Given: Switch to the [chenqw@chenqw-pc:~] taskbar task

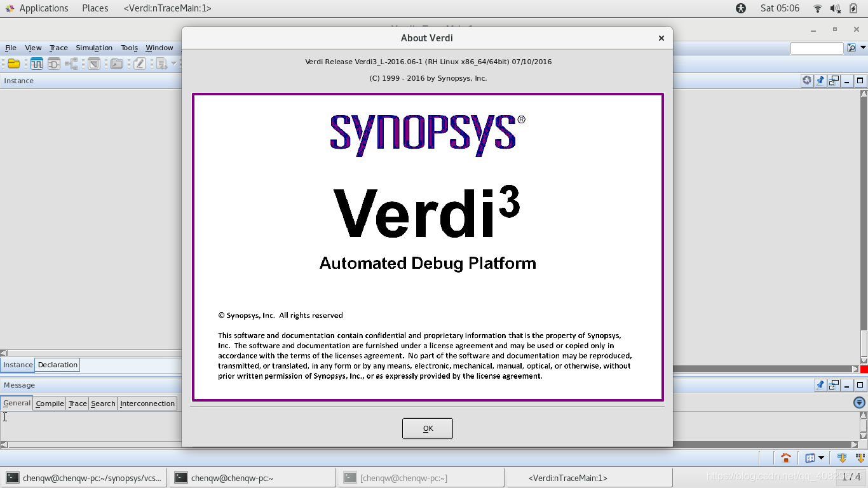Looking at the screenshot, I should point(422,478).
